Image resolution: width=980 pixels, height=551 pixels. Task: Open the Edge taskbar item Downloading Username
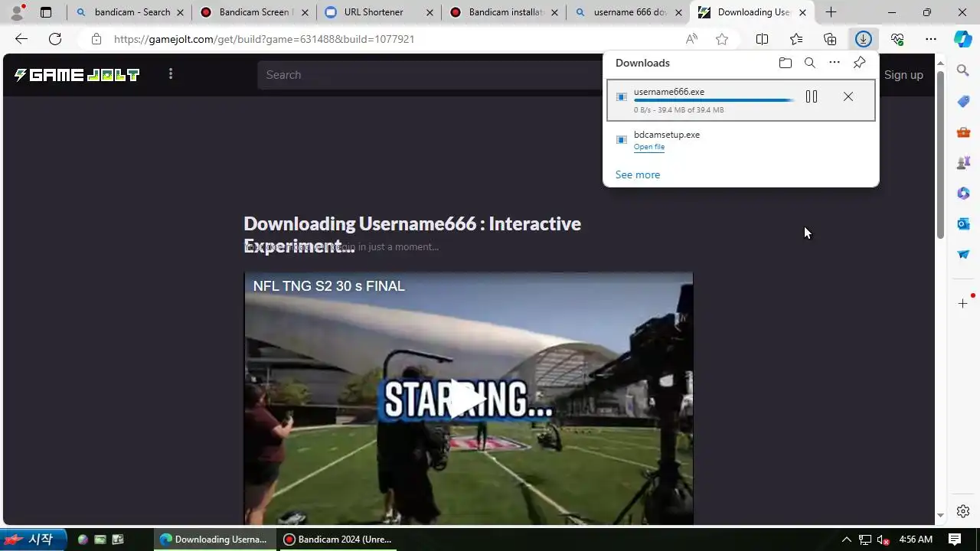pyautogui.click(x=214, y=540)
